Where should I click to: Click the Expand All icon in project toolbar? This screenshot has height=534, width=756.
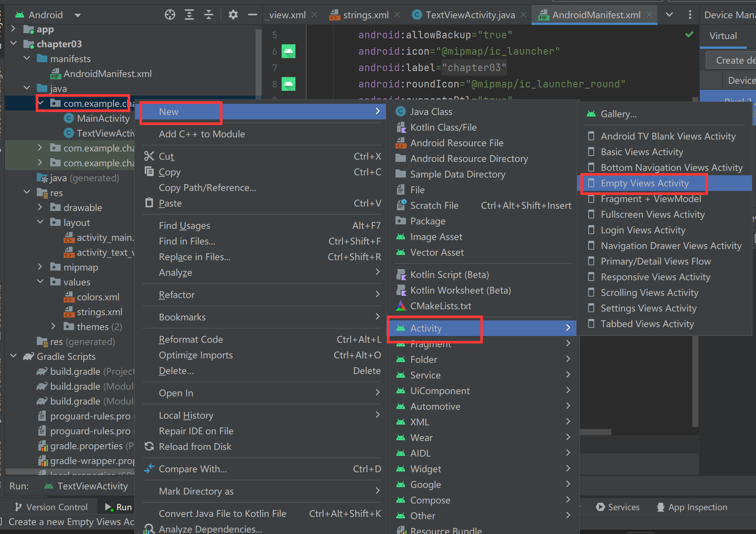click(x=189, y=15)
